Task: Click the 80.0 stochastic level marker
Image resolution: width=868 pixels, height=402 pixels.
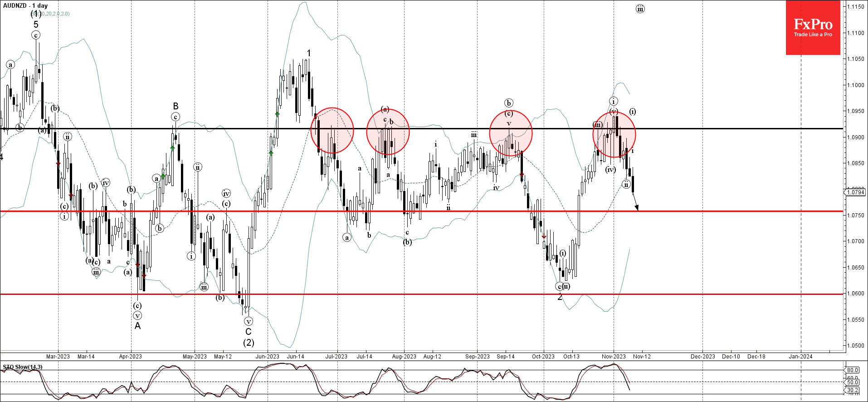Action: pos(852,370)
